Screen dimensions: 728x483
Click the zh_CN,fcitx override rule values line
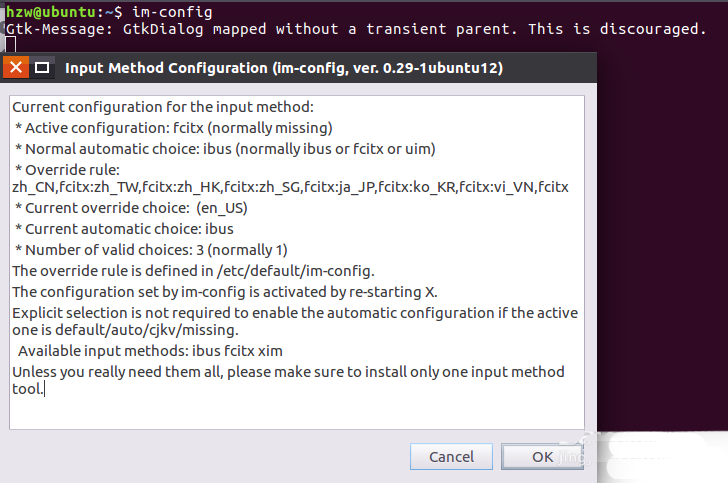pyautogui.click(x=290, y=186)
